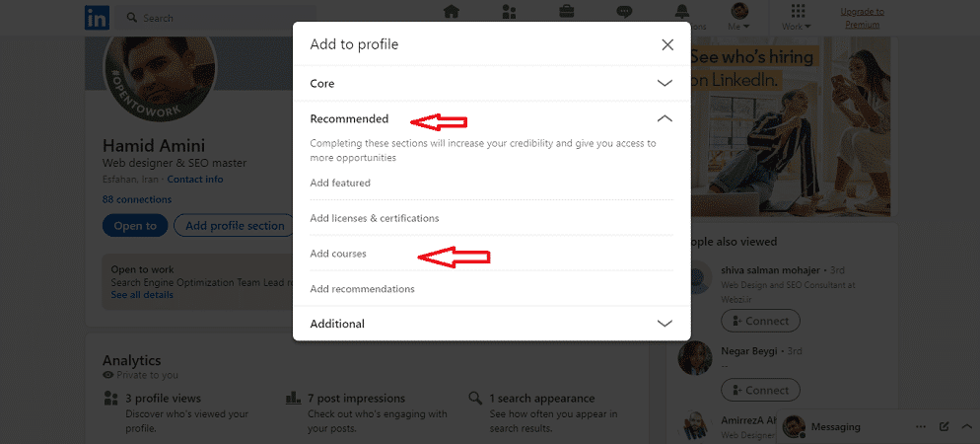Click the Upgrade to Premium link
The width and height of the screenshot is (980, 444).
(x=862, y=18)
